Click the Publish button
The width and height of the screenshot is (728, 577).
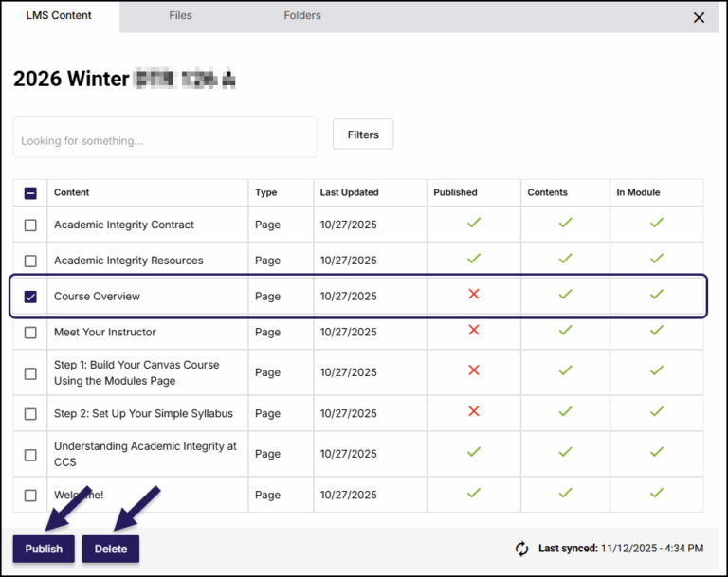(44, 549)
